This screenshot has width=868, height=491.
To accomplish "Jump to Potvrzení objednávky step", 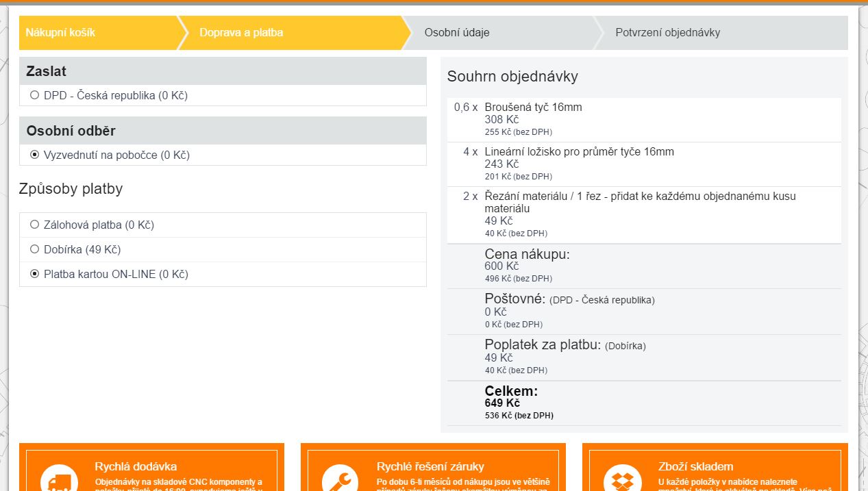I will (x=667, y=33).
